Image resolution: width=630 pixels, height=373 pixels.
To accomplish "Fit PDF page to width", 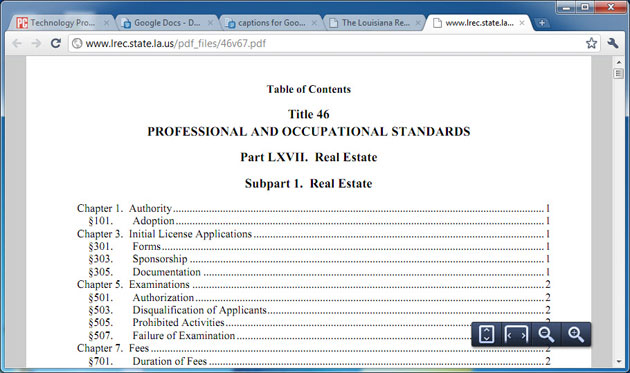I will (516, 334).
